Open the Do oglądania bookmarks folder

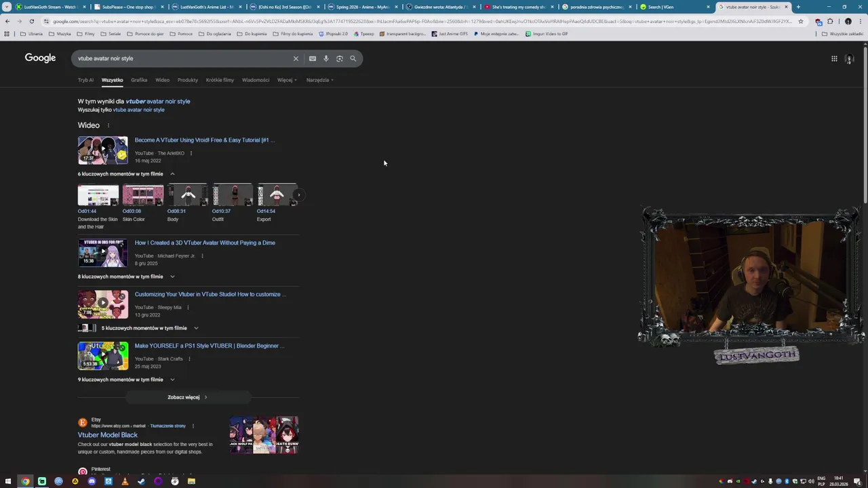(x=215, y=34)
